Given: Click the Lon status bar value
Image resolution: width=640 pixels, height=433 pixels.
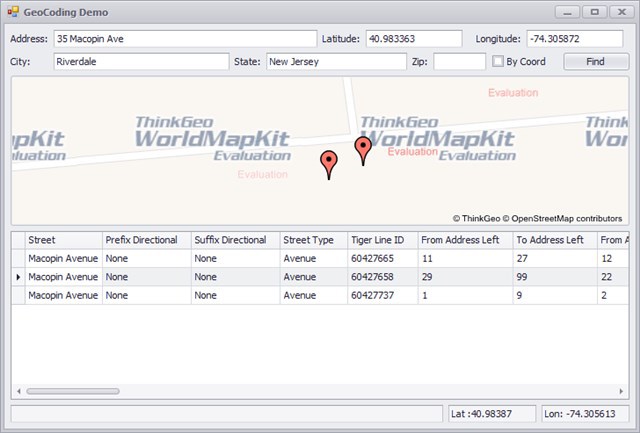Looking at the screenshot, I should point(585,414).
